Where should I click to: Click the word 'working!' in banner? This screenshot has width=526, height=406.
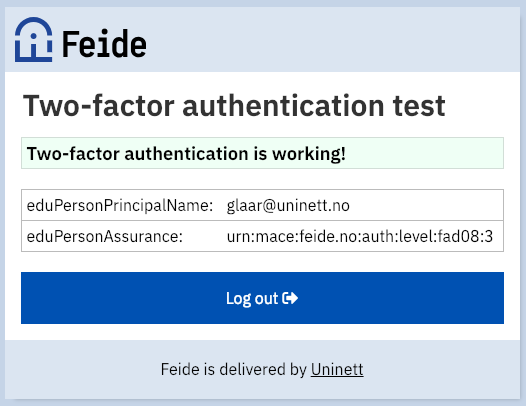(309, 155)
